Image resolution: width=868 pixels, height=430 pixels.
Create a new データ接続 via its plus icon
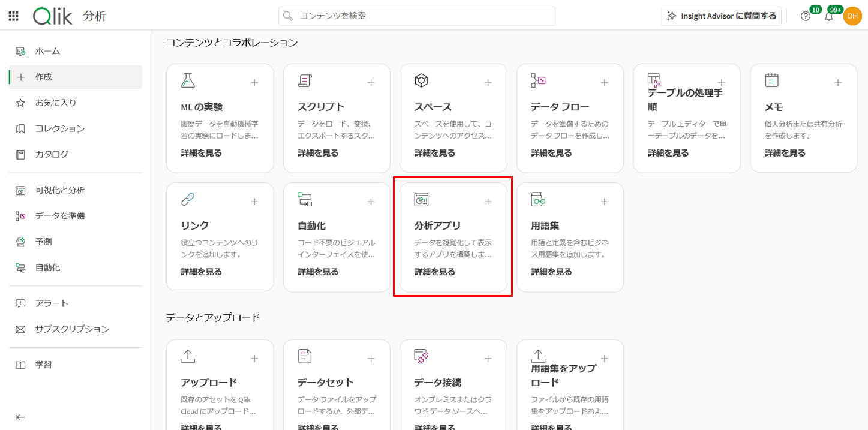coord(488,357)
